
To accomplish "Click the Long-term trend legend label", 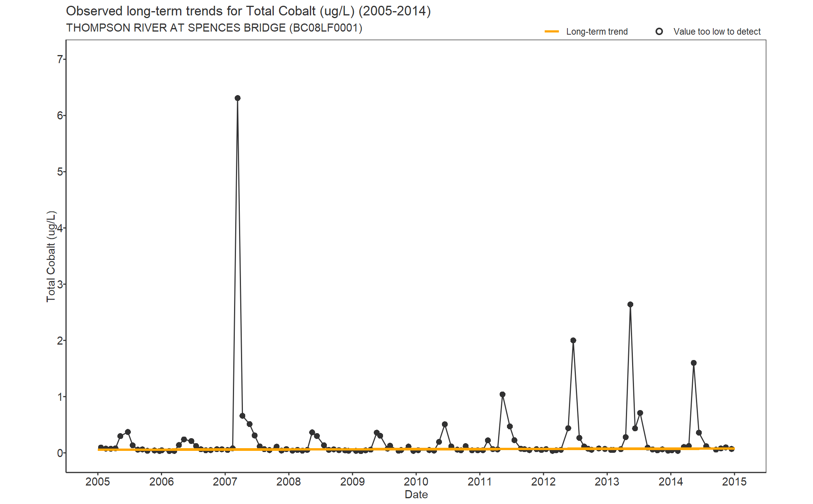I will click(x=597, y=32).
